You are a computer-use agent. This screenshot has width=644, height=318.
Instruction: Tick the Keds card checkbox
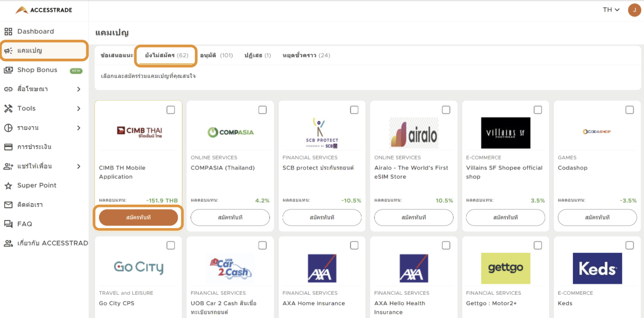(630, 246)
